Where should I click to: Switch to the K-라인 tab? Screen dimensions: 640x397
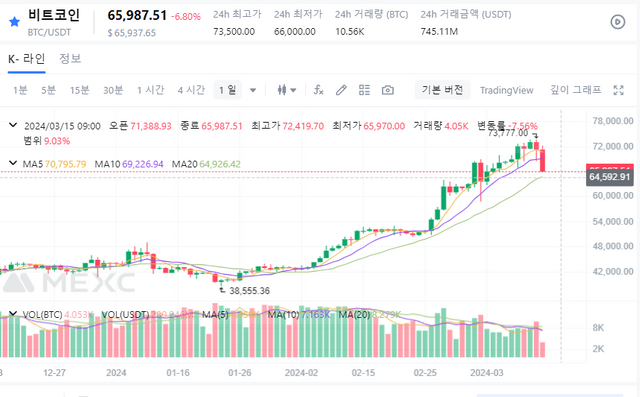point(27,59)
